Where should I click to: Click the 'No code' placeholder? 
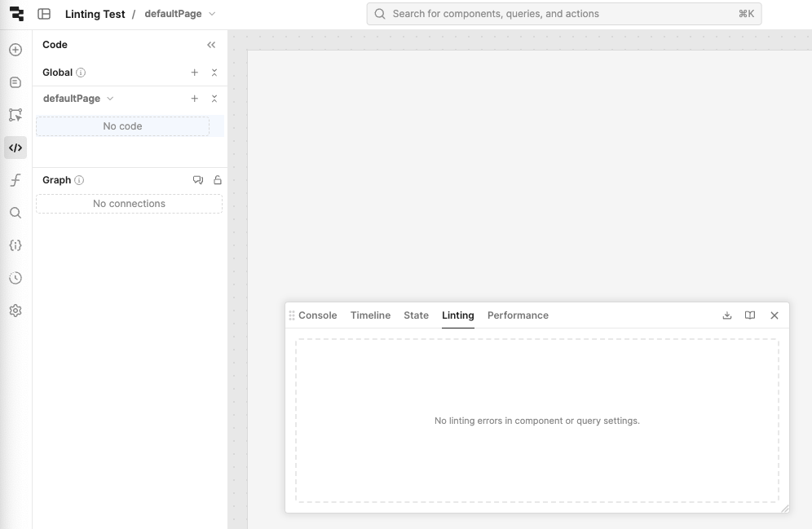click(123, 126)
